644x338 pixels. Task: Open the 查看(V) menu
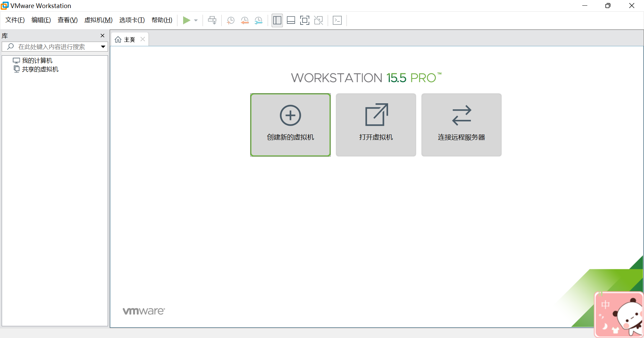click(67, 20)
